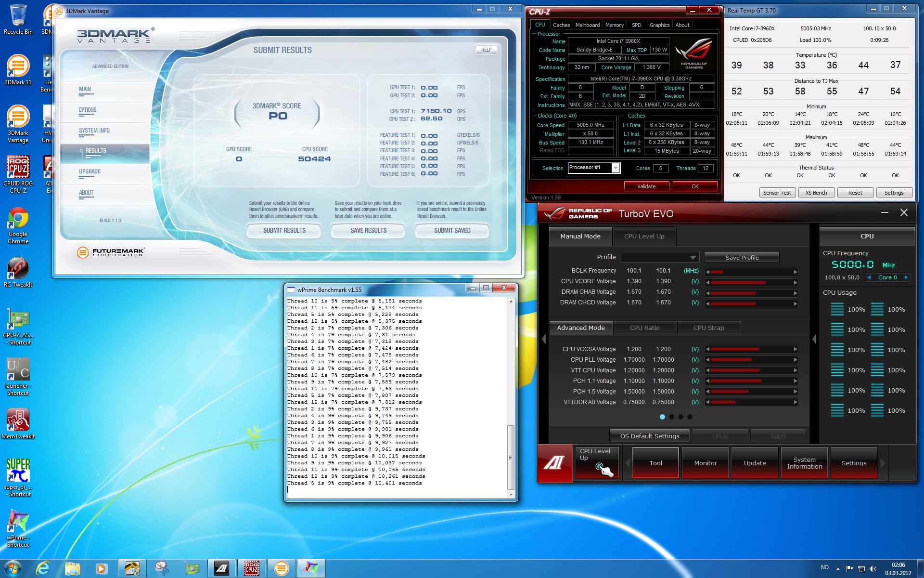The height and width of the screenshot is (578, 924).
Task: Open the wPrime shortcut desktop icon
Action: click(x=18, y=528)
